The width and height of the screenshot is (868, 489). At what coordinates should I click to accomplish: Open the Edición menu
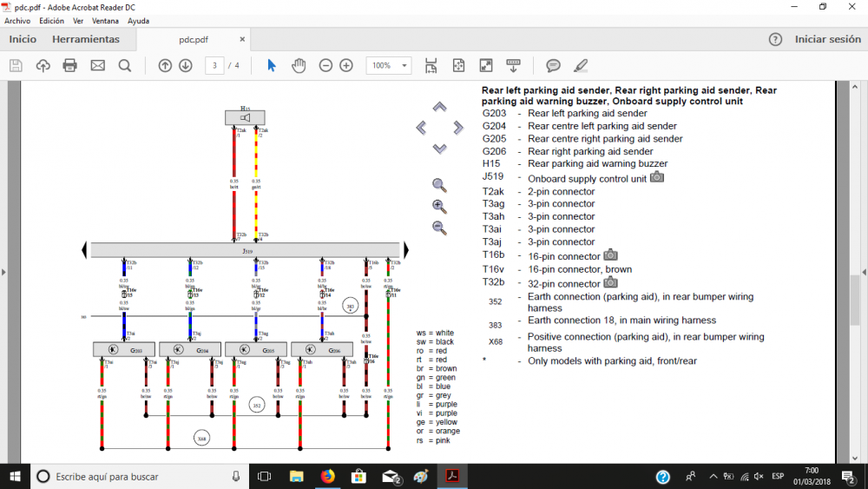51,21
